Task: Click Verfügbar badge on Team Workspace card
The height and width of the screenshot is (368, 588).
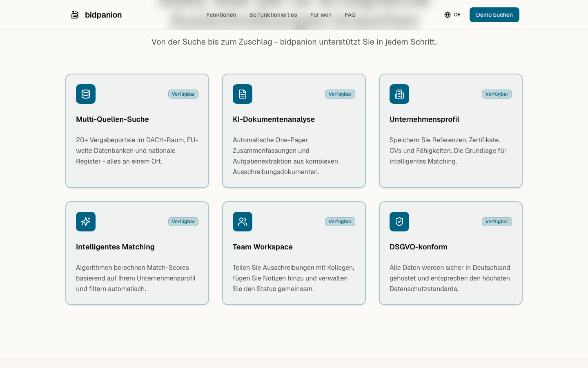Action: (x=340, y=222)
